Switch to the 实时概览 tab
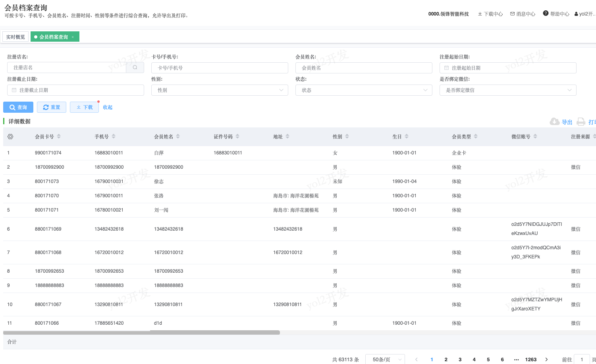The height and width of the screenshot is (364, 596). (15, 37)
